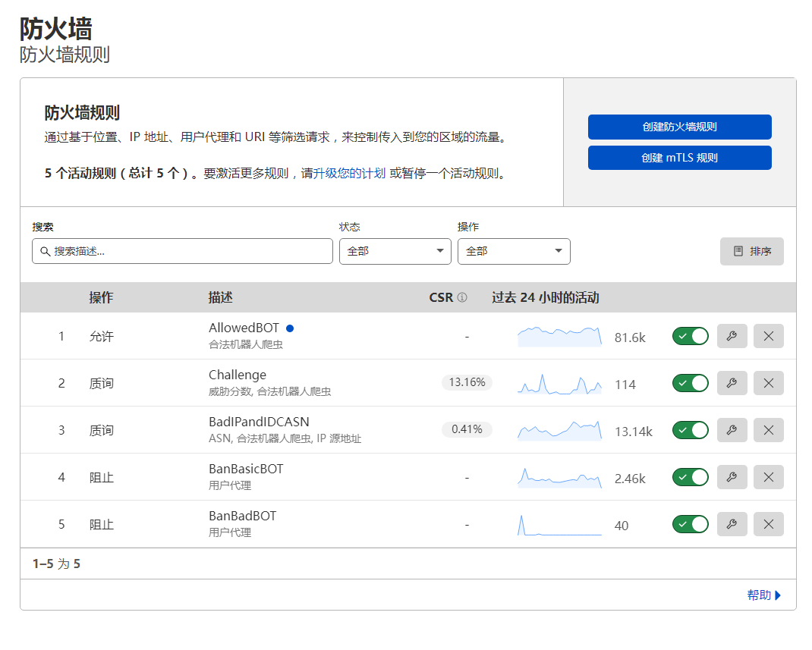Delete the BadIPandIDCASN rule with the X icon
This screenshot has width=812, height=650.
[x=769, y=430]
